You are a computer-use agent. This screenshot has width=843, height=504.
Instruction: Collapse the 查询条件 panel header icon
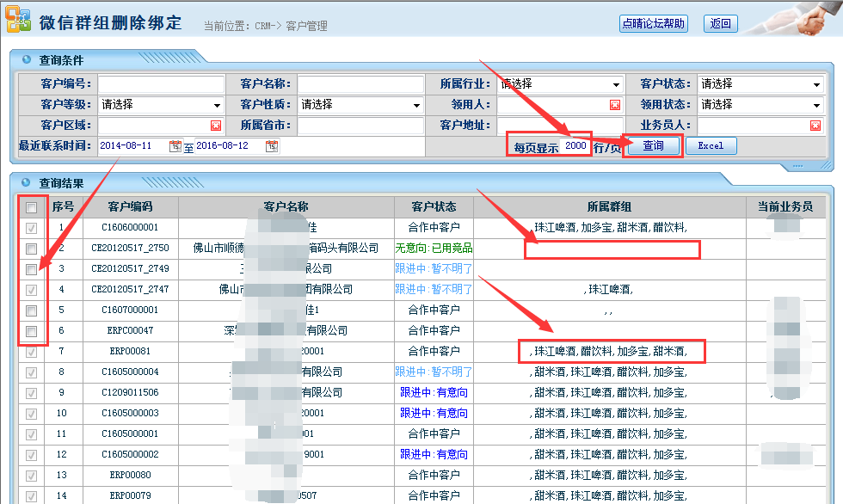coord(23,60)
